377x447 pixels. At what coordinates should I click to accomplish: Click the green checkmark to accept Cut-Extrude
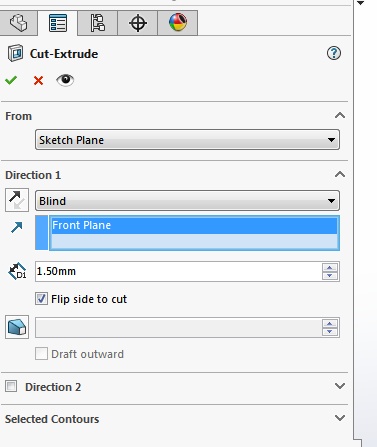point(11,80)
